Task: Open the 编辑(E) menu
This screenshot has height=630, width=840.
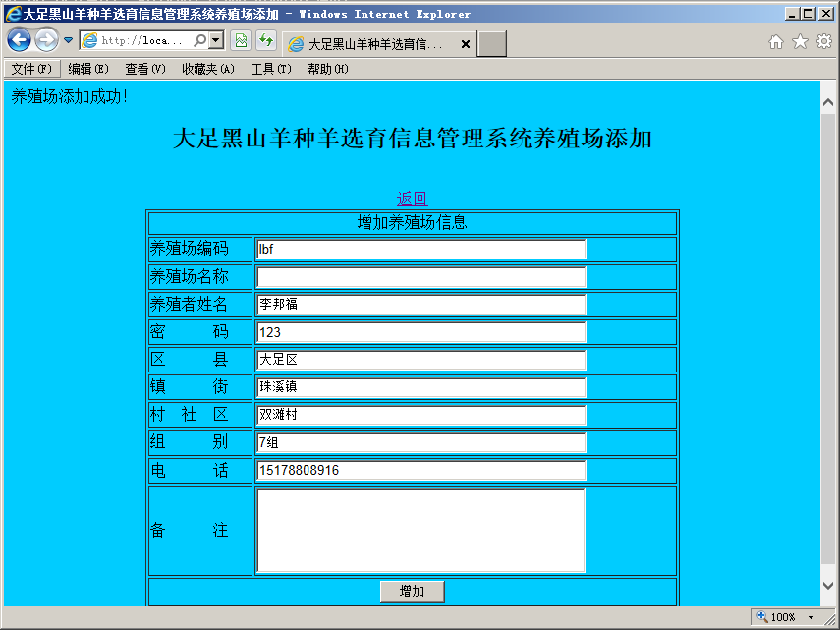Action: (88, 69)
